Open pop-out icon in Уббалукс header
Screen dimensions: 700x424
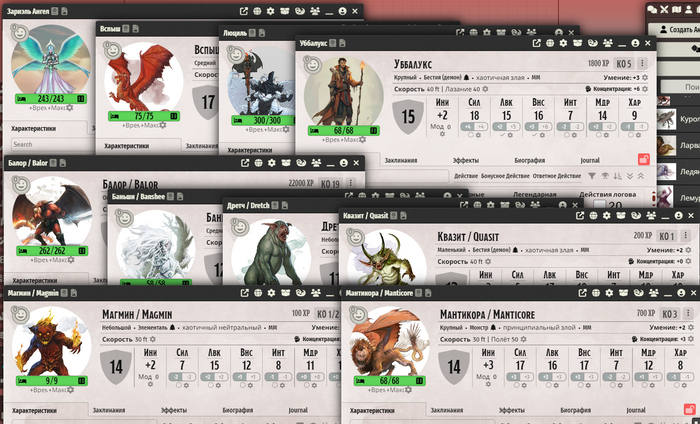click(x=537, y=43)
